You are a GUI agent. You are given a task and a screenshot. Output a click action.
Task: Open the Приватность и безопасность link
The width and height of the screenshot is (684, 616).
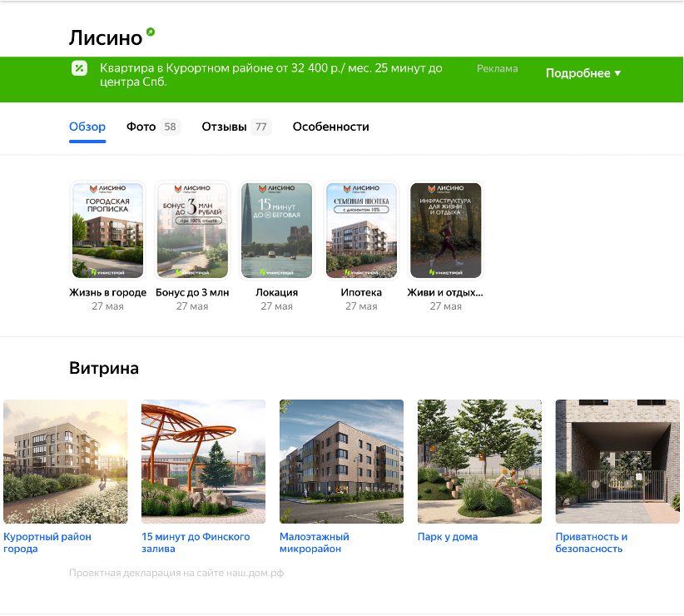[592, 543]
